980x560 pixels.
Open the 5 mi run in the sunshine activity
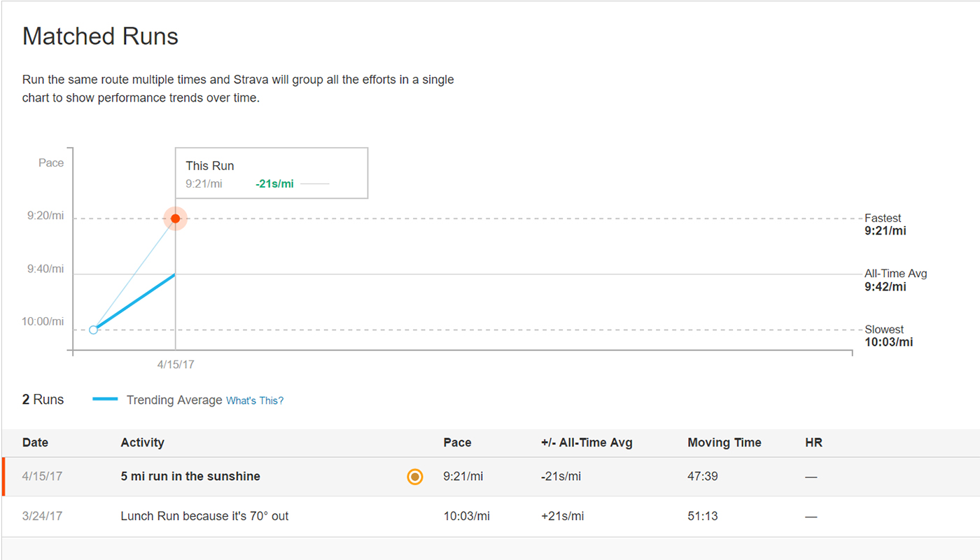[x=190, y=476]
